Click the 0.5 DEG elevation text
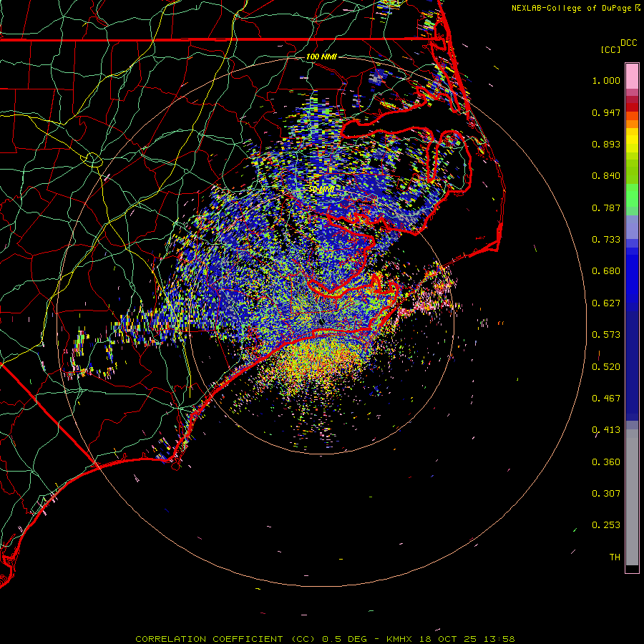 (345, 639)
